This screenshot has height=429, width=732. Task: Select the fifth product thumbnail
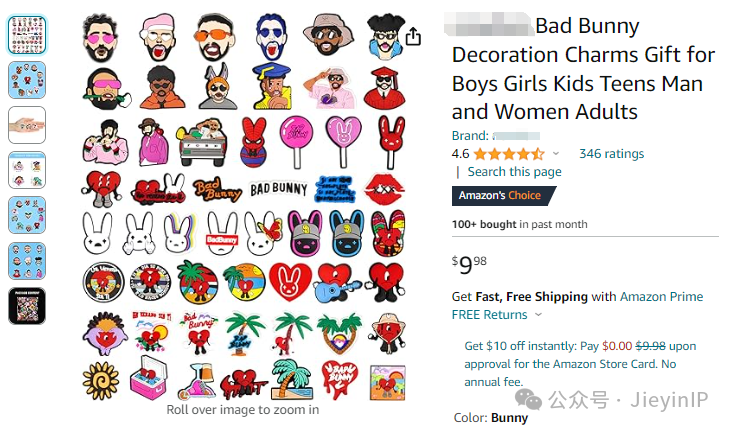click(x=27, y=215)
